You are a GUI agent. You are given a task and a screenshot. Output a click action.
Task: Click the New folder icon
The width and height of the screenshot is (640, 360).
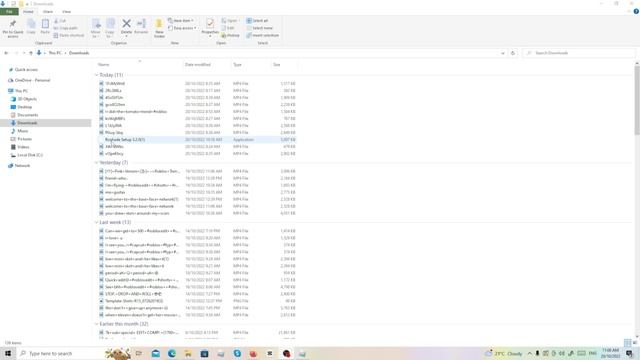pyautogui.click(x=159, y=24)
